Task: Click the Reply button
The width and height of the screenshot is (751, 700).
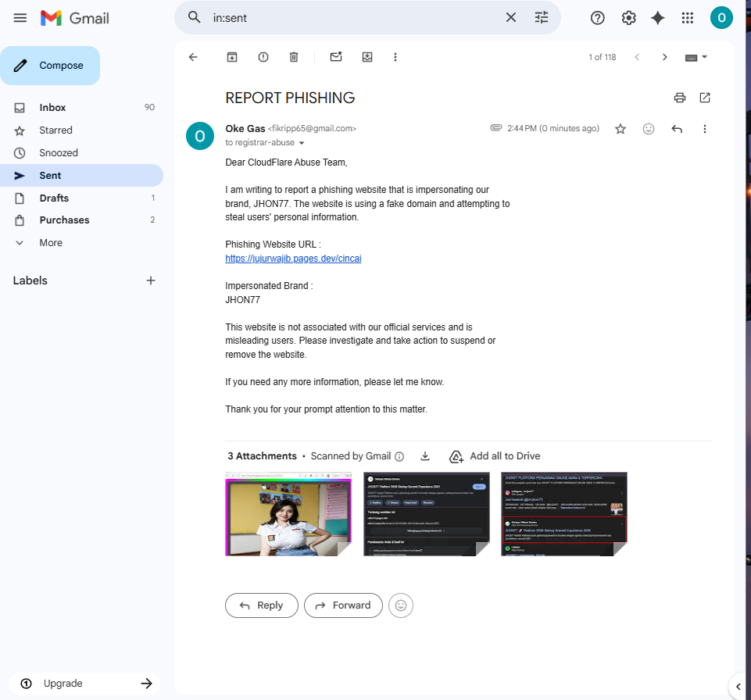Action: coord(262,605)
